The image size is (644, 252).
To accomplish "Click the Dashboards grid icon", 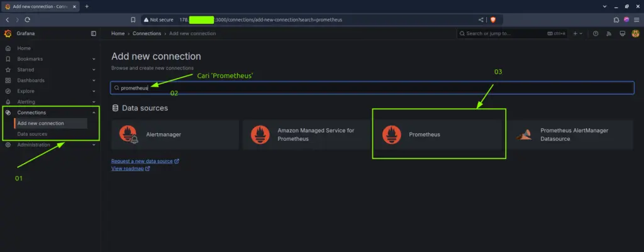I will (x=8, y=80).
